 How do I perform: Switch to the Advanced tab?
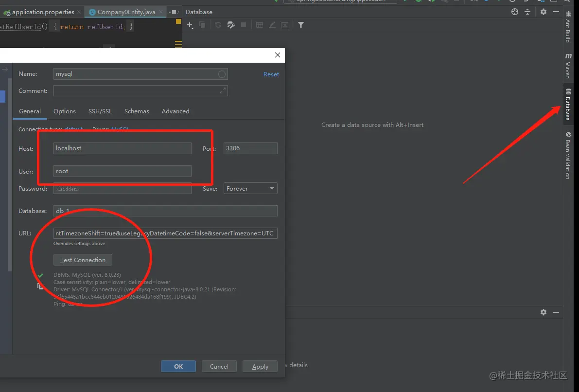(x=175, y=111)
